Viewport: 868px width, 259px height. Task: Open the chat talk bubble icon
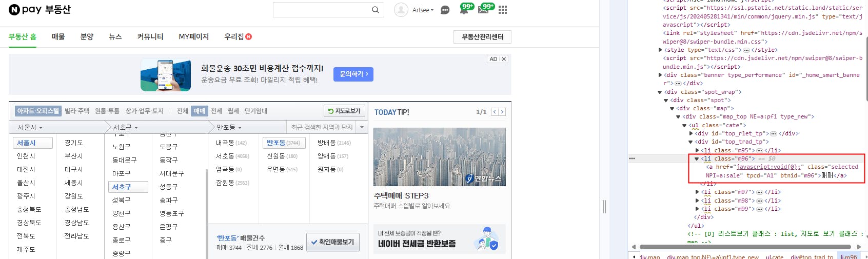445,10
